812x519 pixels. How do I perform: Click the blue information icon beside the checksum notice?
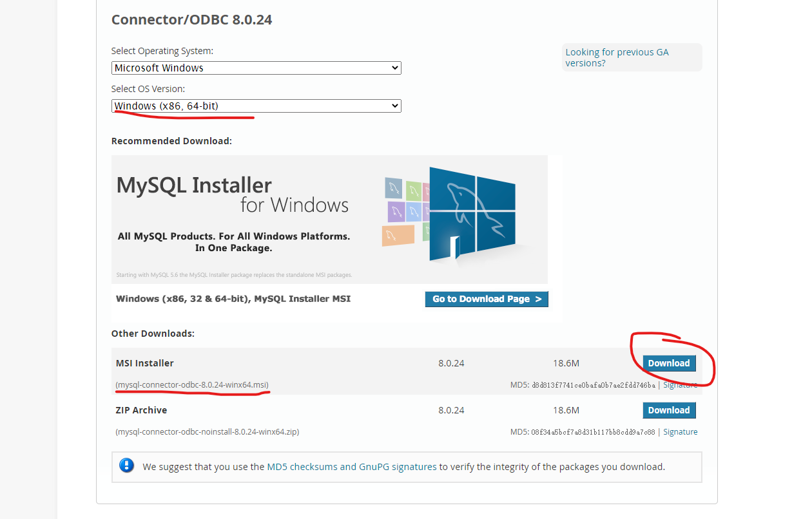(126, 465)
